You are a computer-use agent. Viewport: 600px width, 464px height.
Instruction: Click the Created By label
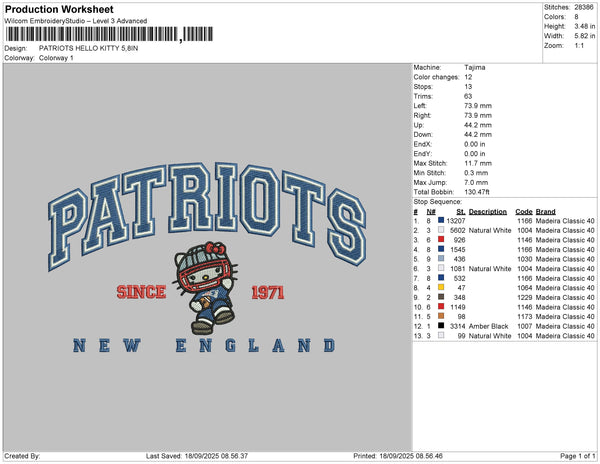(22, 456)
